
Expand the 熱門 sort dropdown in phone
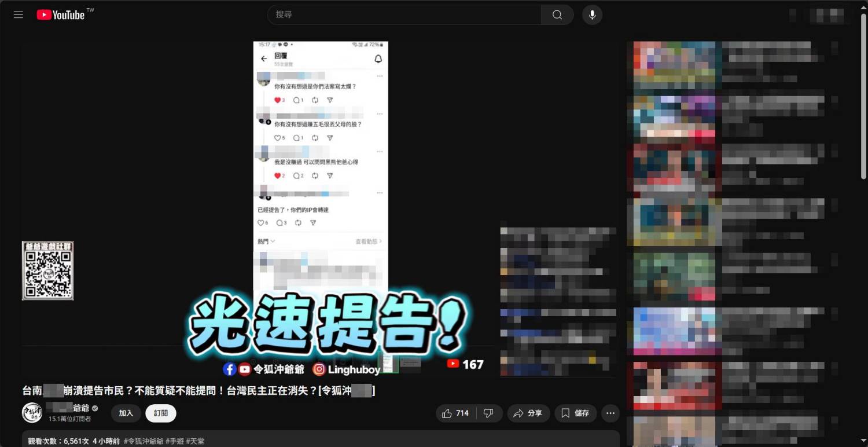point(266,241)
